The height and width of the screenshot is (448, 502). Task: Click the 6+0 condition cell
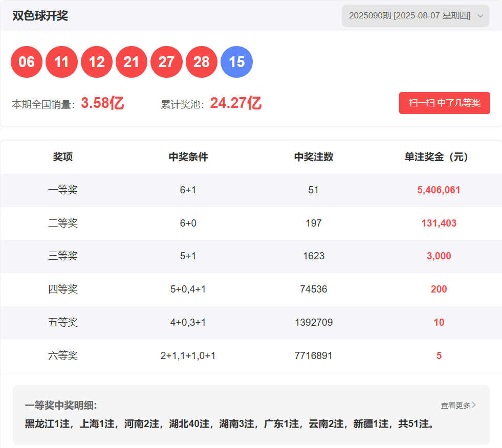188,223
